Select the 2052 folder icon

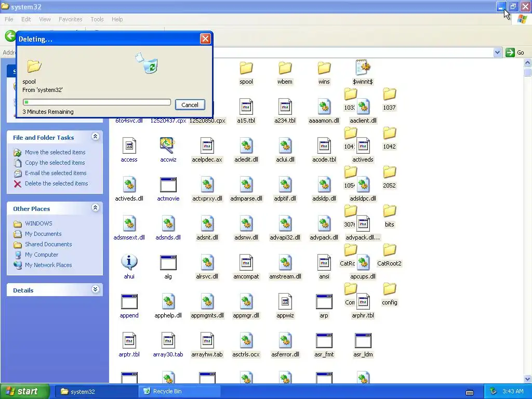(390, 172)
